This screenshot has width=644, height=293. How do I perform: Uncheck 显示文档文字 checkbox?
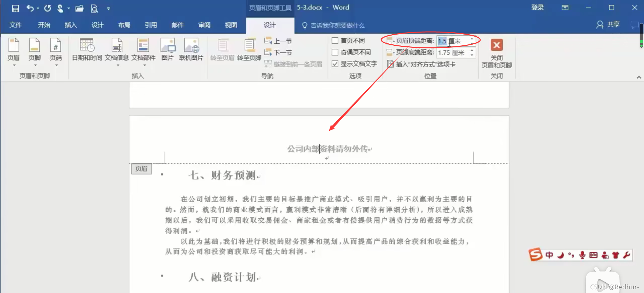click(335, 64)
